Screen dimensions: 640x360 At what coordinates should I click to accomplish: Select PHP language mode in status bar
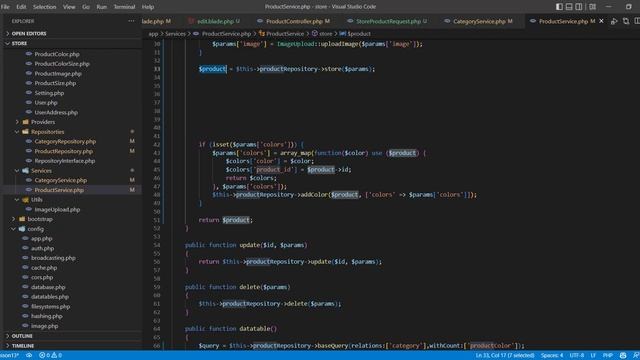607,356
